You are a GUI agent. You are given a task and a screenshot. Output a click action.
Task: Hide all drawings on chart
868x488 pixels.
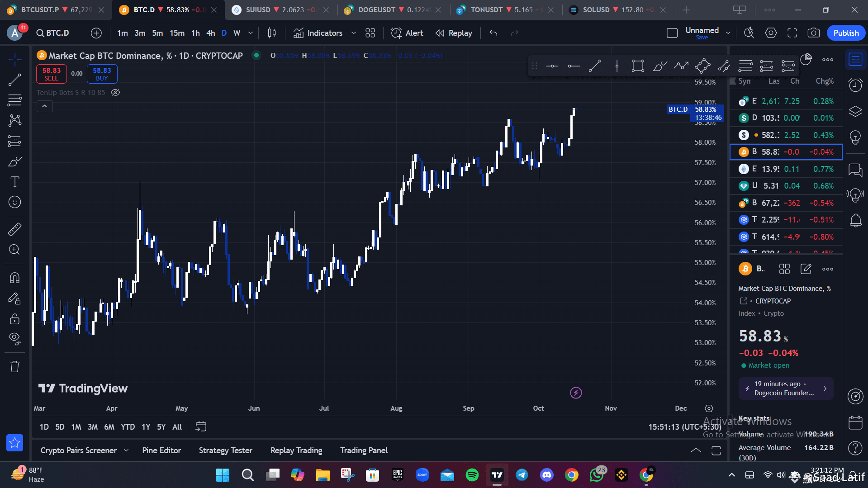pos(14,339)
